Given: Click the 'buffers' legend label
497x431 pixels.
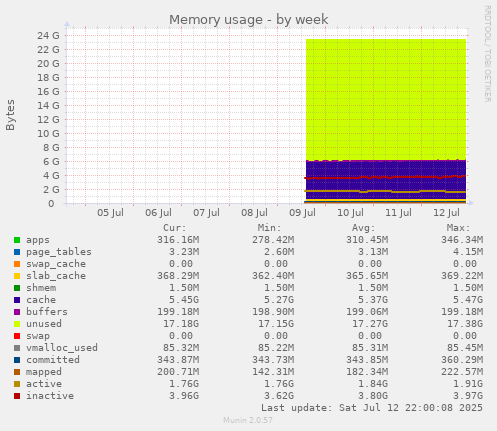Looking at the screenshot, I should (x=47, y=312).
